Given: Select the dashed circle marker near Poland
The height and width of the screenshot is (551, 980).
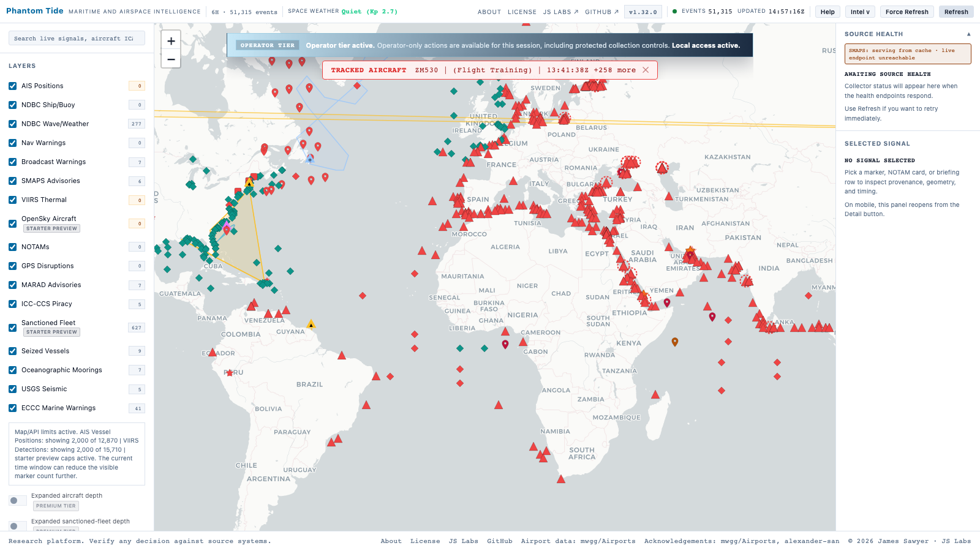Looking at the screenshot, I should point(564,118).
